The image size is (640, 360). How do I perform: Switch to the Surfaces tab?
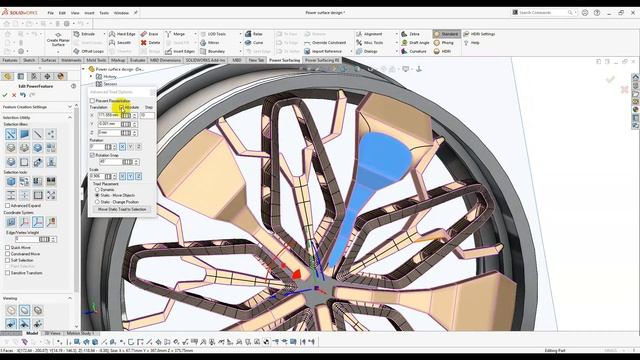tap(49, 60)
